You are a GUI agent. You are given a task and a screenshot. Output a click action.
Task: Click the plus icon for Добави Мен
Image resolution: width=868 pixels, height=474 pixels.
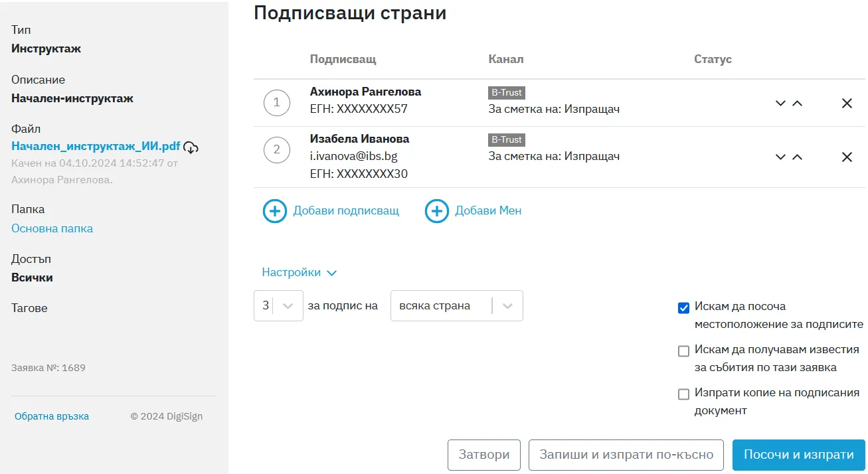pos(437,211)
